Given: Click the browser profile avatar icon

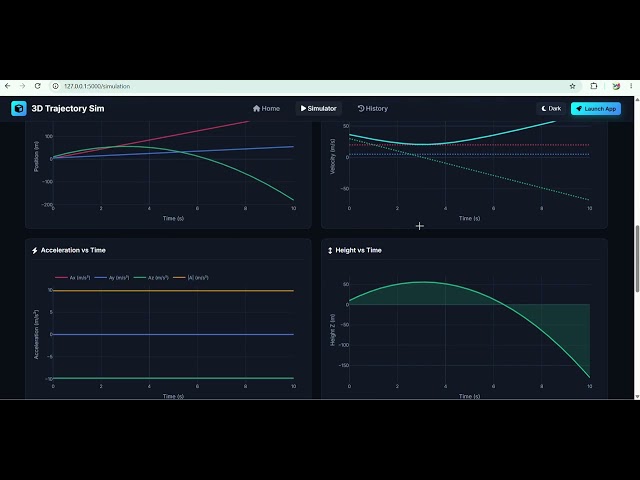Looking at the screenshot, I should point(616,86).
